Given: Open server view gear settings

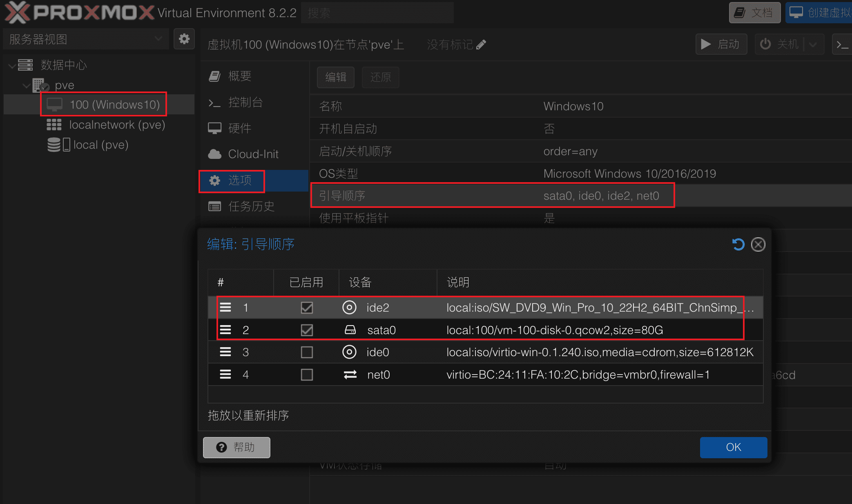Looking at the screenshot, I should coord(184,39).
